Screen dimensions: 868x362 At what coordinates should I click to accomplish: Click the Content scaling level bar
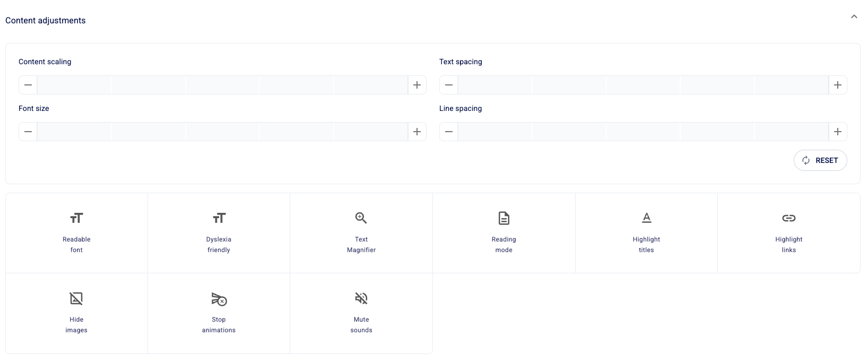(x=222, y=85)
